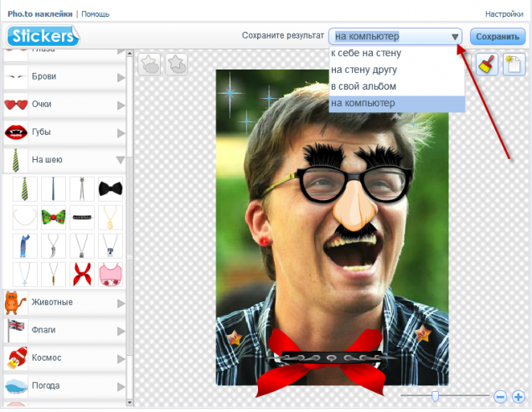Click the new blank page icon
The width and height of the screenshot is (532, 412).
tap(514, 64)
